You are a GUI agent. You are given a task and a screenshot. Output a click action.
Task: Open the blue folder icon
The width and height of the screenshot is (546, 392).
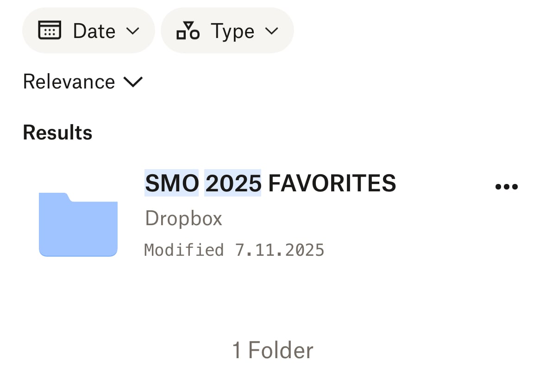[78, 225]
